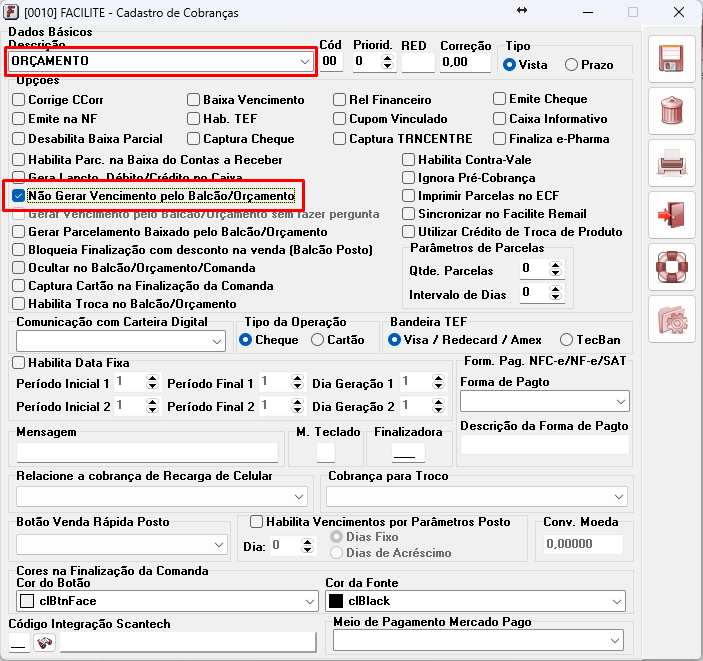Enable Habilita Data Fixa checkbox

(x=18, y=363)
